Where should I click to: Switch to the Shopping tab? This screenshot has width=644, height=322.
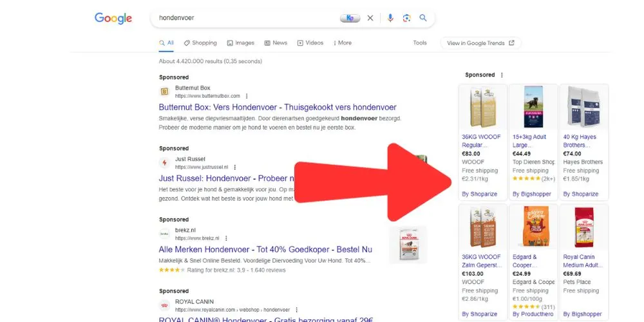point(200,43)
